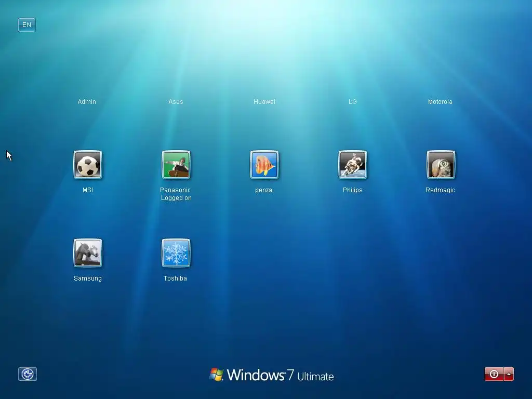The height and width of the screenshot is (399, 532).
Task: Click the red Shut down power button
Action: tap(494, 374)
